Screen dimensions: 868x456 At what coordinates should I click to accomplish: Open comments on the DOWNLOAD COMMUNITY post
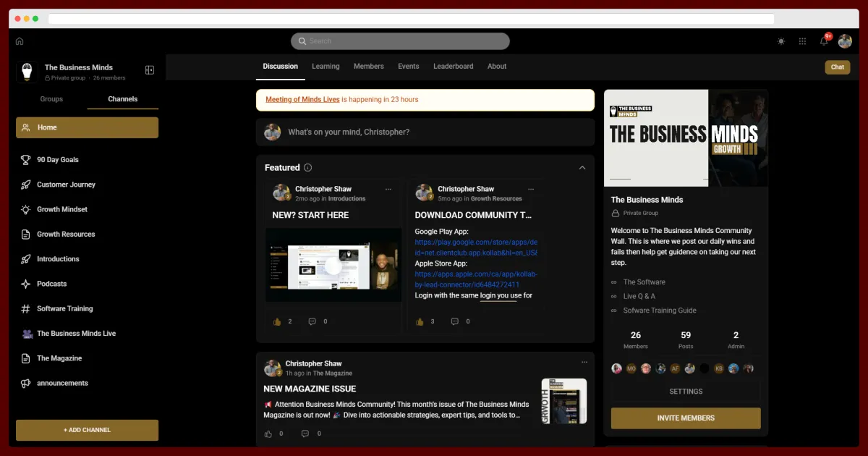455,321
